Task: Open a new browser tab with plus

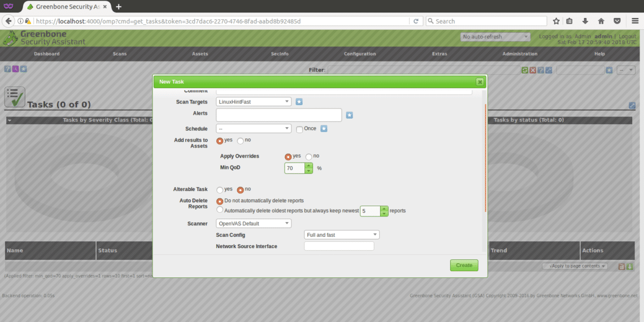Action: (x=119, y=7)
